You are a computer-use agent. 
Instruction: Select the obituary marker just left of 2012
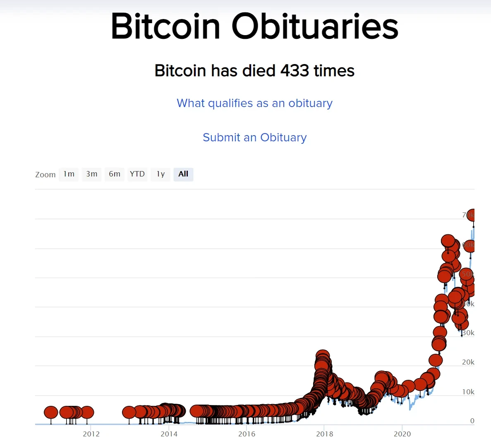tap(87, 412)
